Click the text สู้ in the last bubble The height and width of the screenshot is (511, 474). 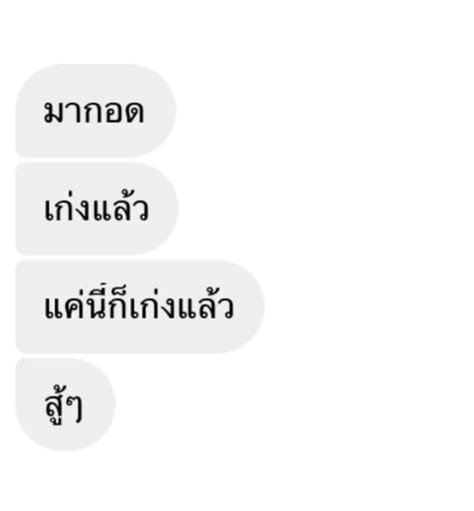[x=54, y=405]
